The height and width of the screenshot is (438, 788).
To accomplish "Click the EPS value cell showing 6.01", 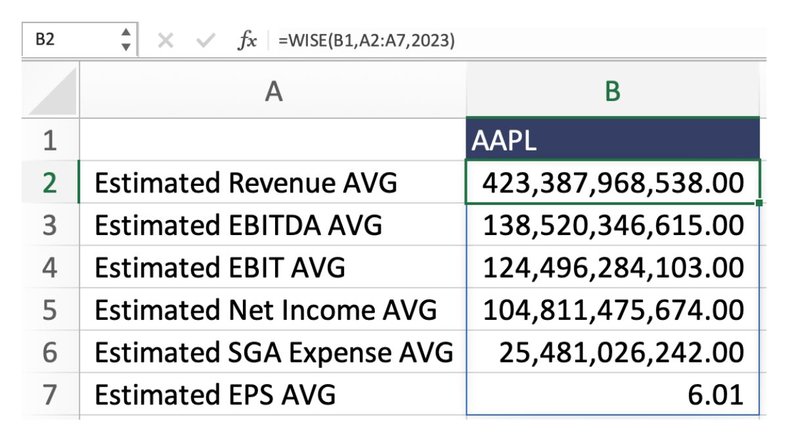I will [612, 394].
